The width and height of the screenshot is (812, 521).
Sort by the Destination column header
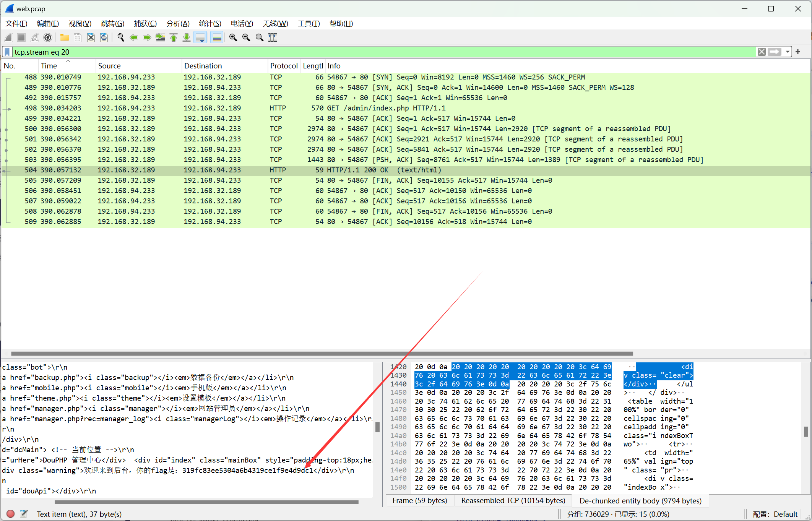225,66
